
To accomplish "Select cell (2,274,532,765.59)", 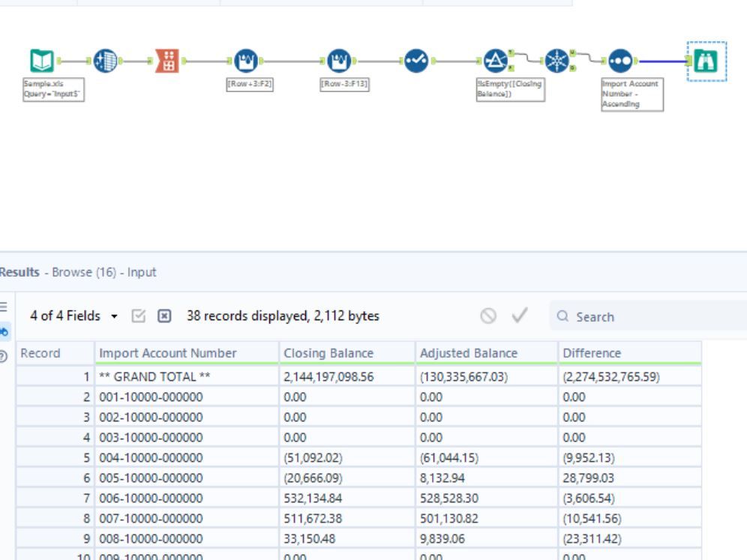I will [630, 376].
